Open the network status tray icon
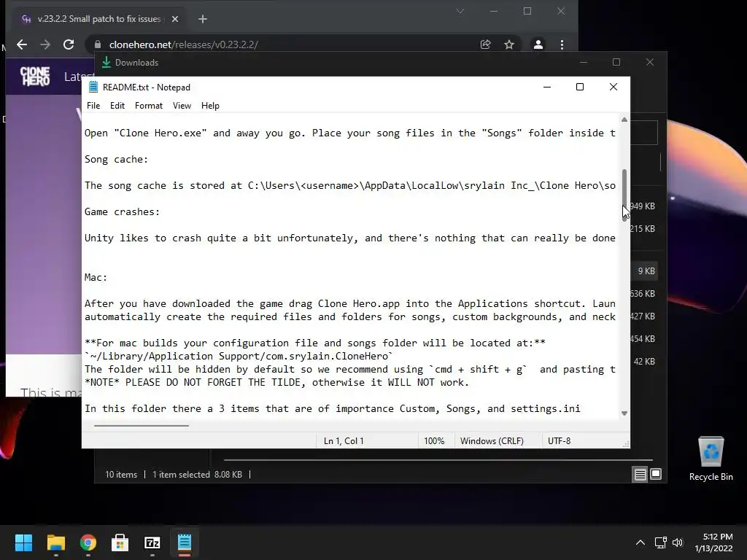 tap(660, 542)
